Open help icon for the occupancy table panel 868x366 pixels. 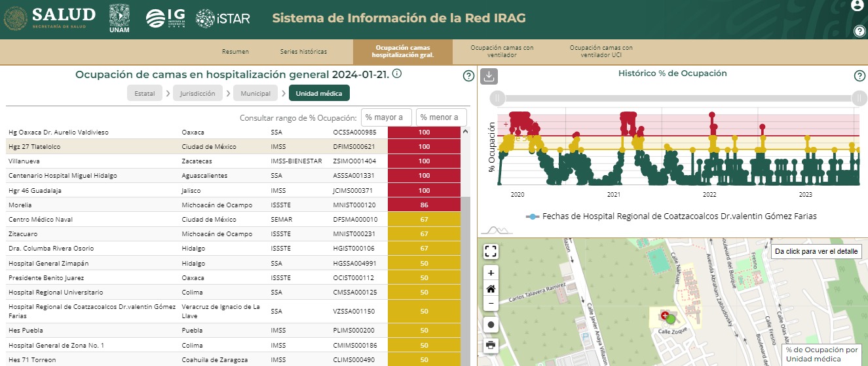pyautogui.click(x=468, y=75)
